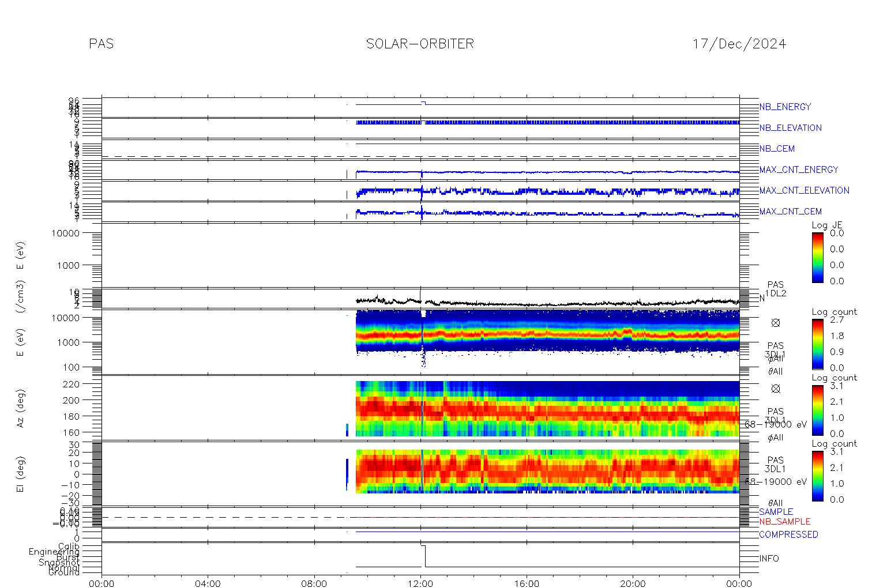872x588 pixels.
Task: Click the NB_ENERGY panel label
Action: coord(785,107)
